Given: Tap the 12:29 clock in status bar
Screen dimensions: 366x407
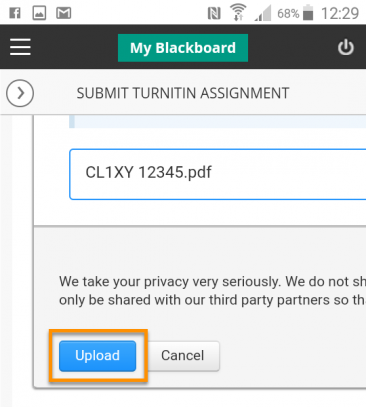Looking at the screenshot, I should (x=340, y=14).
